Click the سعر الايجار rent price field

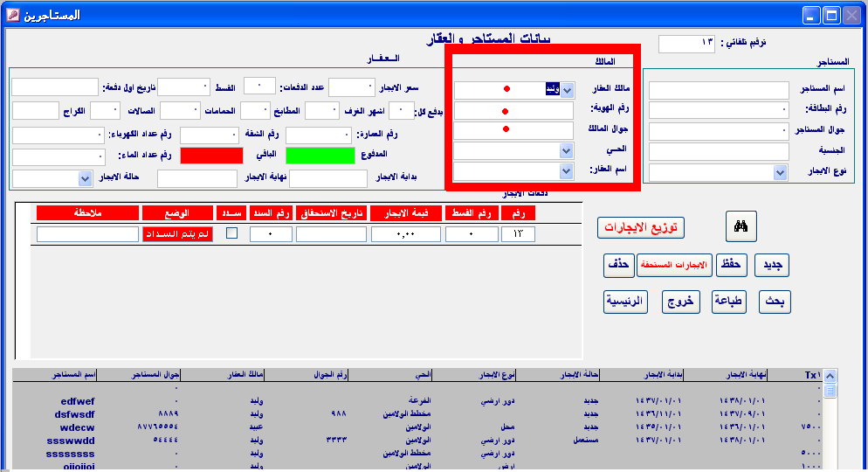(352, 87)
